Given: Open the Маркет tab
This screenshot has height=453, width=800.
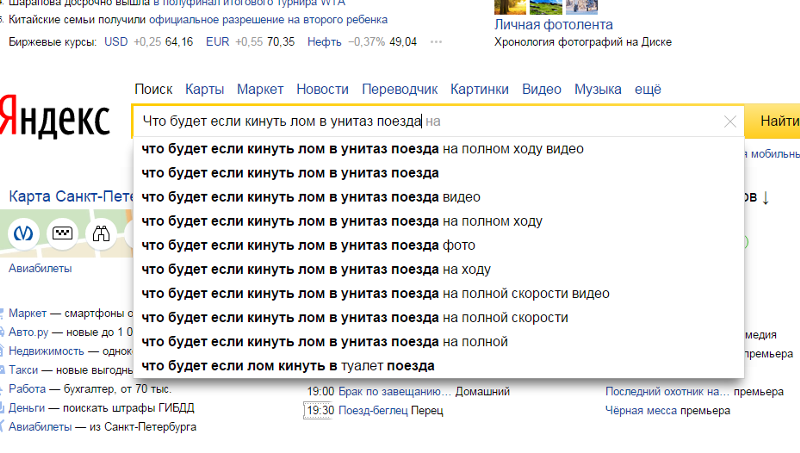Looking at the screenshot, I should [260, 89].
